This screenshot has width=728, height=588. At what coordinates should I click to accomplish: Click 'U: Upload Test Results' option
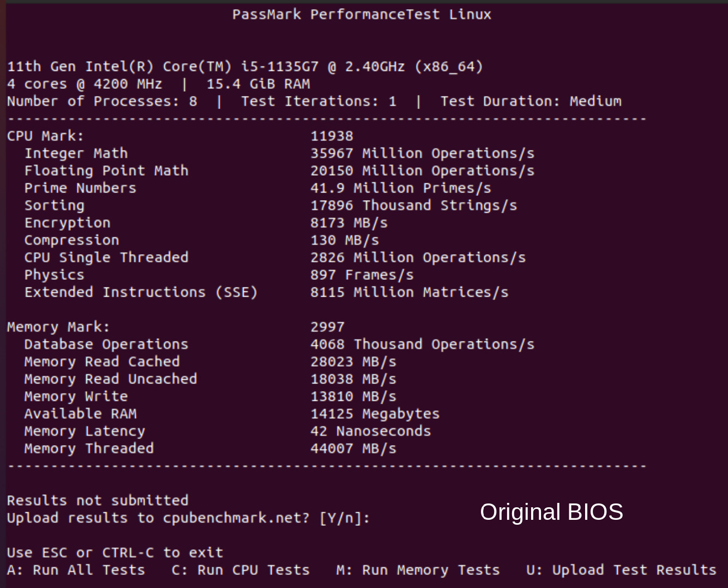point(621,570)
